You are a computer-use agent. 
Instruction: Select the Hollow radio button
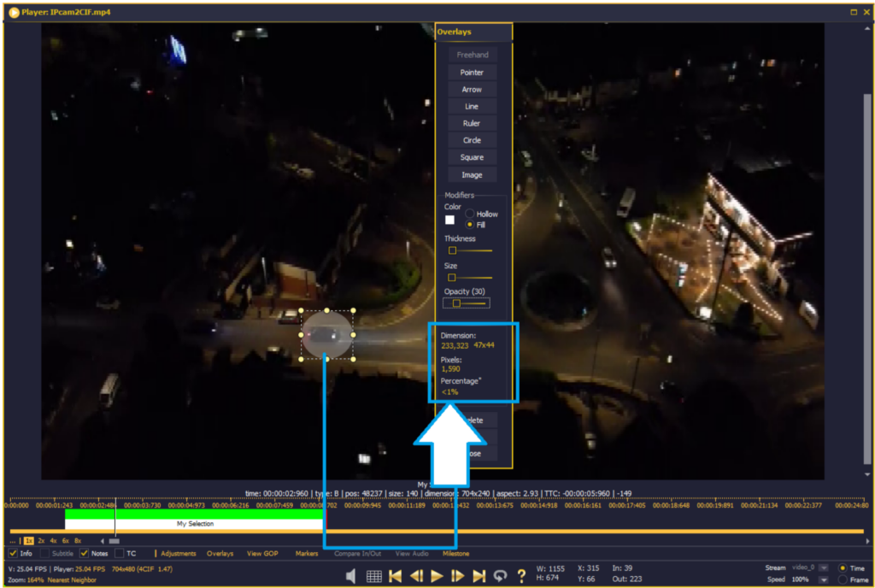[470, 214]
